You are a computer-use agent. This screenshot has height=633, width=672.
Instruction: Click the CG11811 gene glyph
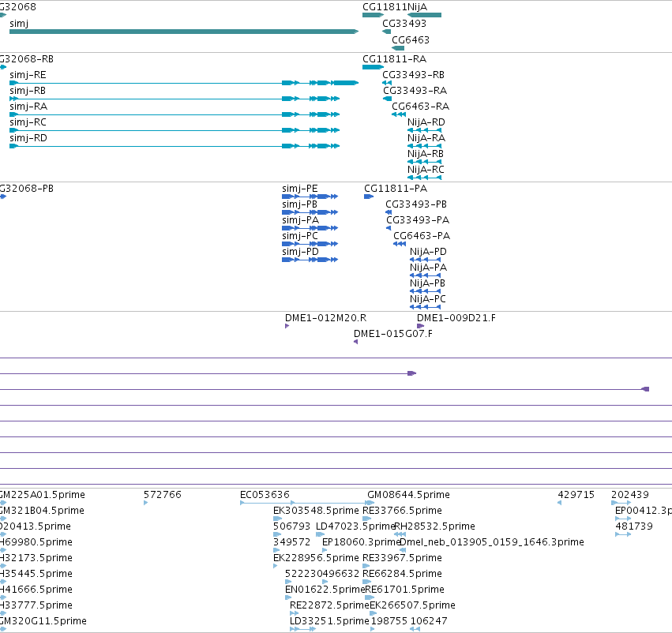click(x=373, y=15)
